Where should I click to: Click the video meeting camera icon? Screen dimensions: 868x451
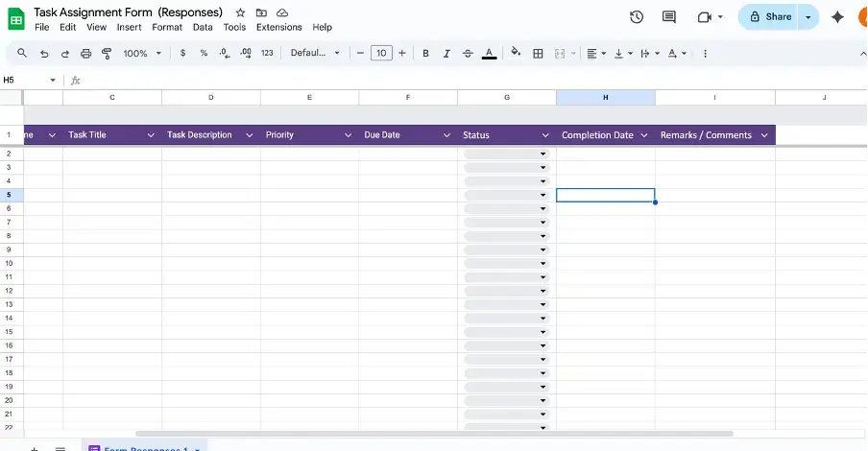coord(704,17)
